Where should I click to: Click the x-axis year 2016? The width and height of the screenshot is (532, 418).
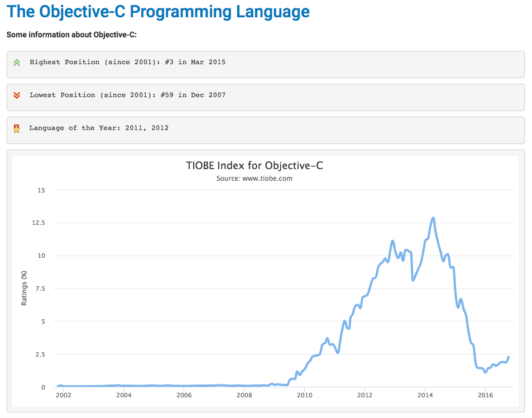(x=486, y=395)
